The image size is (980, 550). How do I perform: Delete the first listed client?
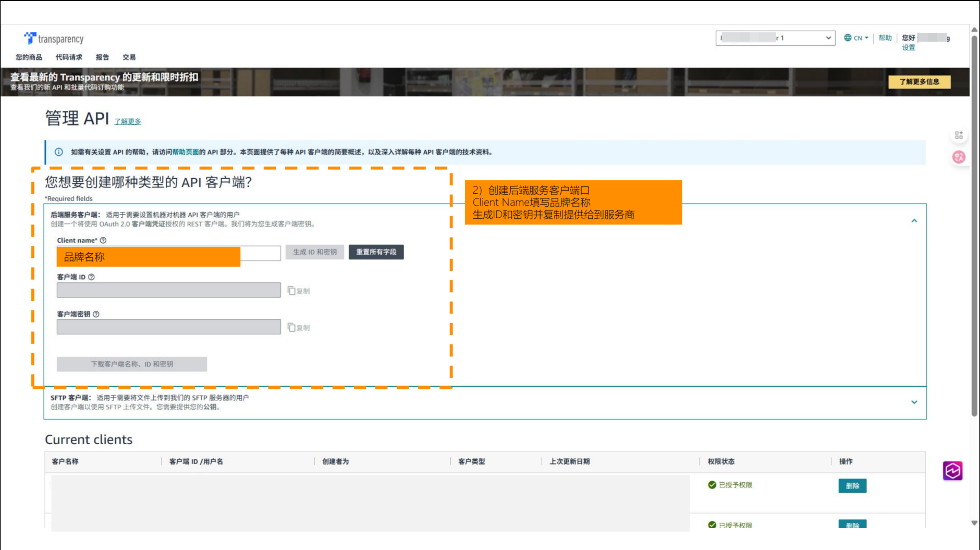tap(853, 486)
